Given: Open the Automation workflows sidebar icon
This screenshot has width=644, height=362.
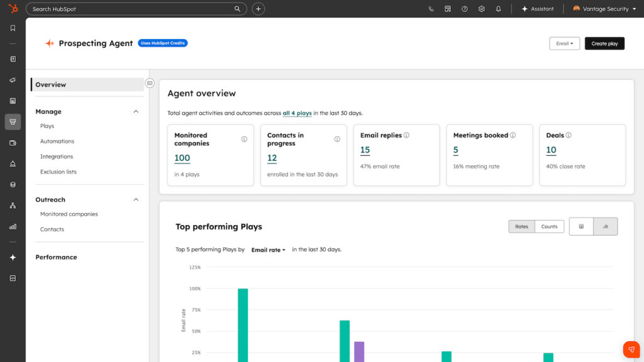Looking at the screenshot, I should tap(13, 206).
